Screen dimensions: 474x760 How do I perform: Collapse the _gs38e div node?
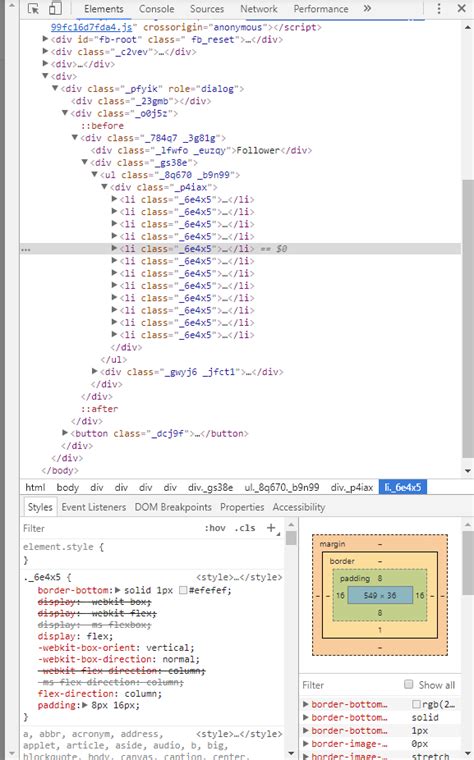coord(85,162)
